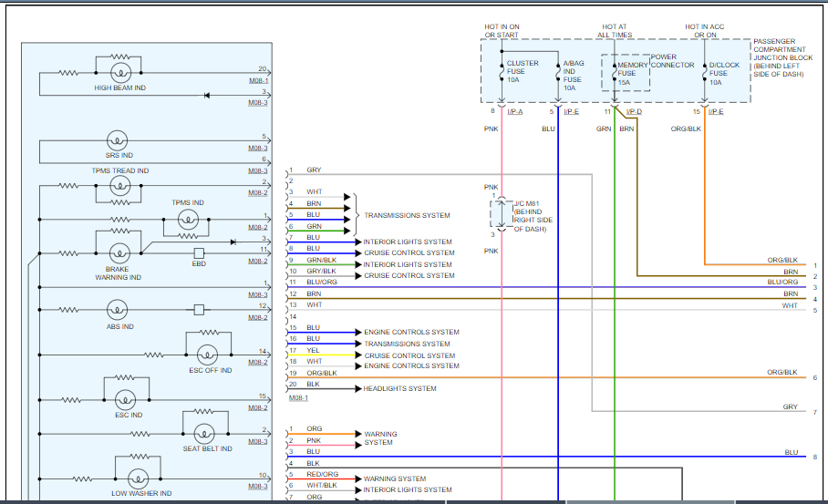This screenshot has height=504, width=828.
Task: Click the J/C M81 joint connector
Action: point(502,214)
